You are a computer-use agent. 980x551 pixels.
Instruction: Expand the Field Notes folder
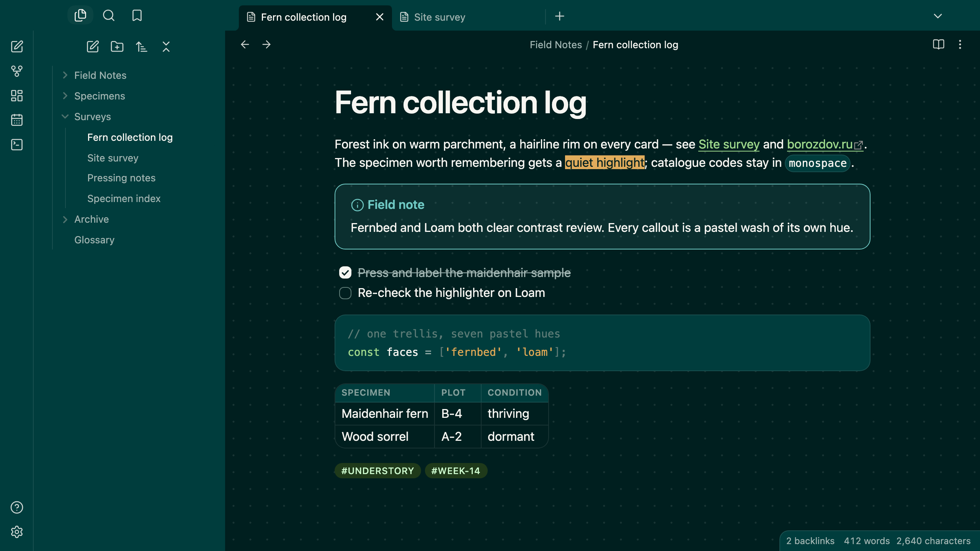(x=65, y=75)
